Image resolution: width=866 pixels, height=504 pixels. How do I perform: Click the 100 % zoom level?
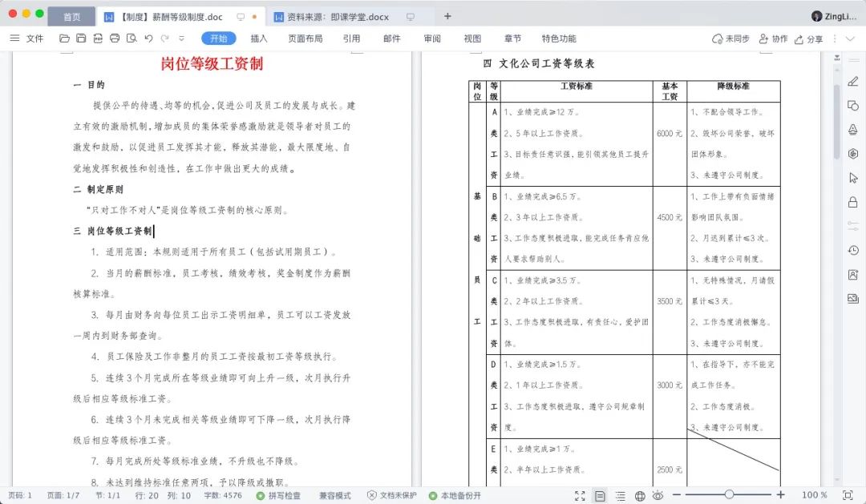pyautogui.click(x=814, y=495)
